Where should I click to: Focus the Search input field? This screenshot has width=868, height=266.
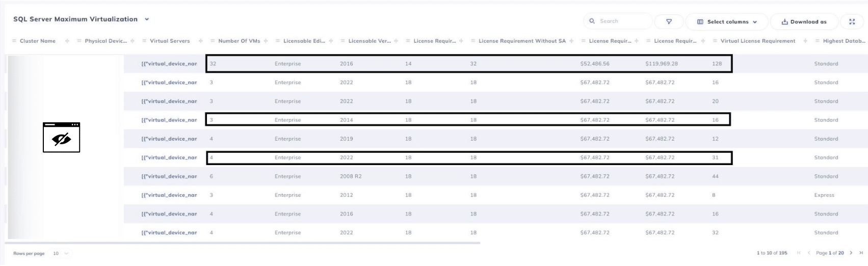618,21
